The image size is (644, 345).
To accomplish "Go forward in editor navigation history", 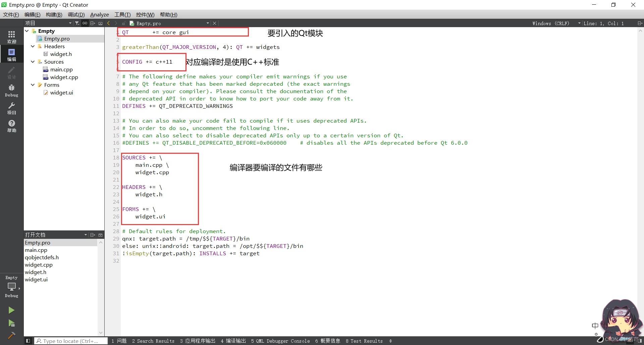I will (116, 23).
